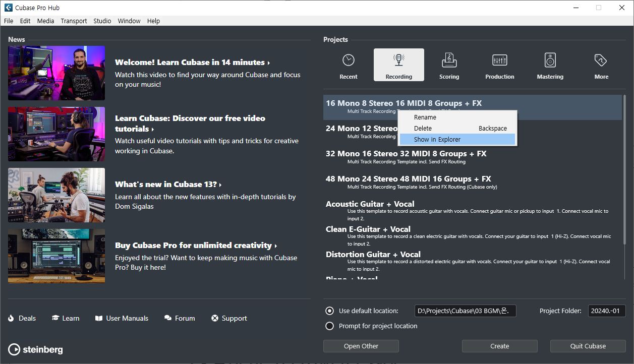Select the Use default location radio button
The image size is (634, 364).
pyautogui.click(x=330, y=311)
